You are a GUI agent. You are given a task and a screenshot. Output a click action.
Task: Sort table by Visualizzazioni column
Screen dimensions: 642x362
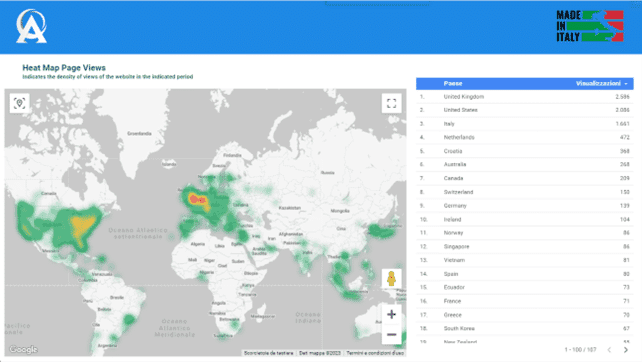598,84
